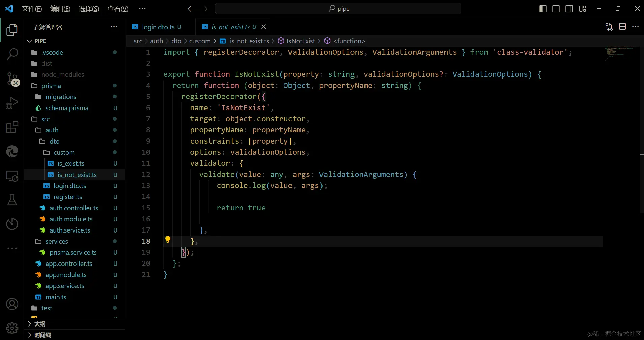
Task: Open register.ts in explorer
Action: pyautogui.click(x=75, y=197)
